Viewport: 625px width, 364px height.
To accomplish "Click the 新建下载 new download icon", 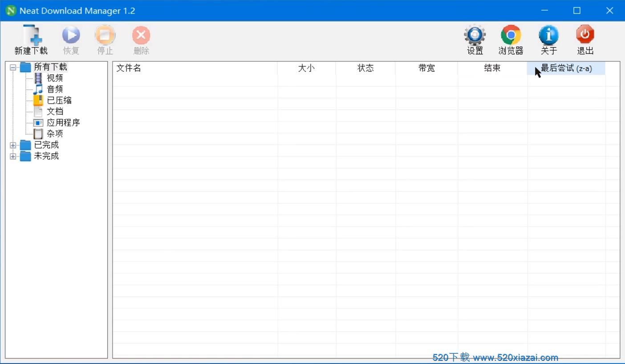I will 33,35.
